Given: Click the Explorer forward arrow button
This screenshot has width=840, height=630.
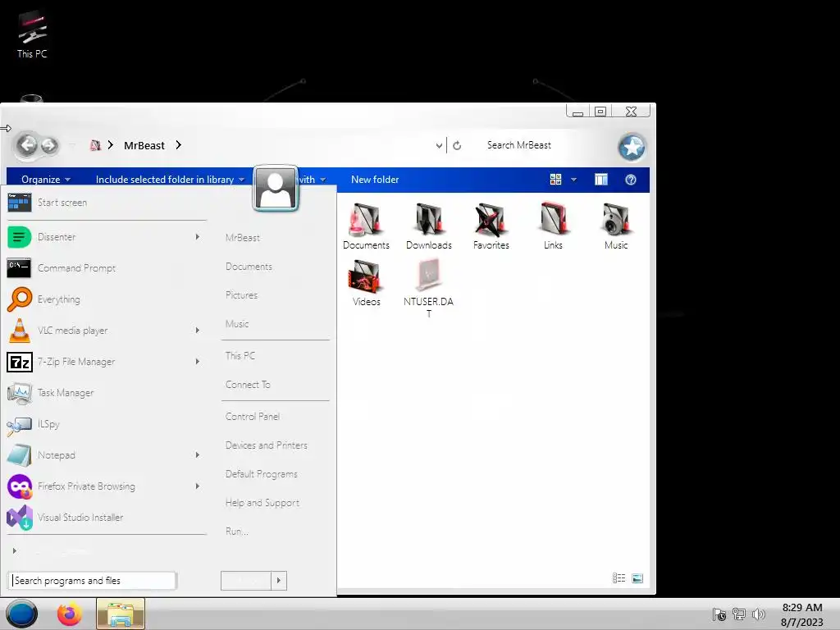Looking at the screenshot, I should tap(48, 145).
